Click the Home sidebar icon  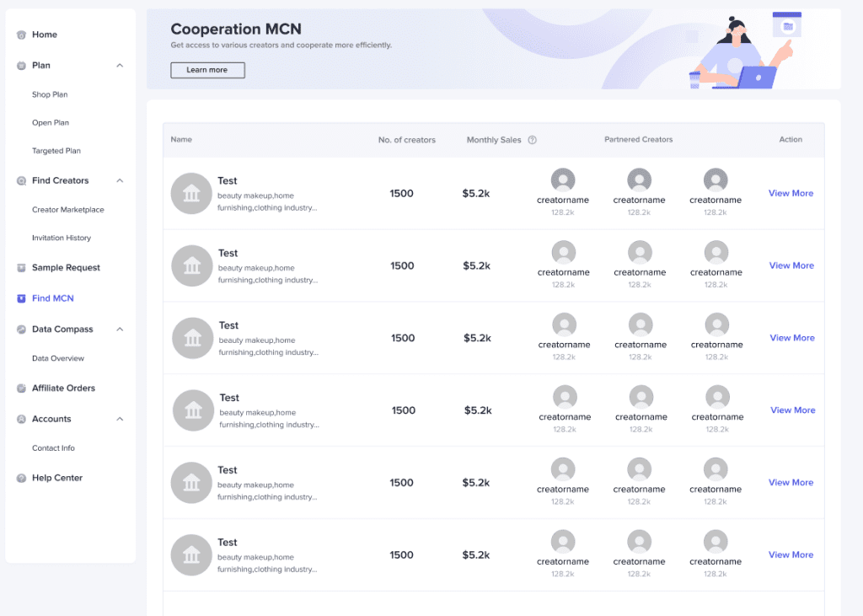point(21,35)
